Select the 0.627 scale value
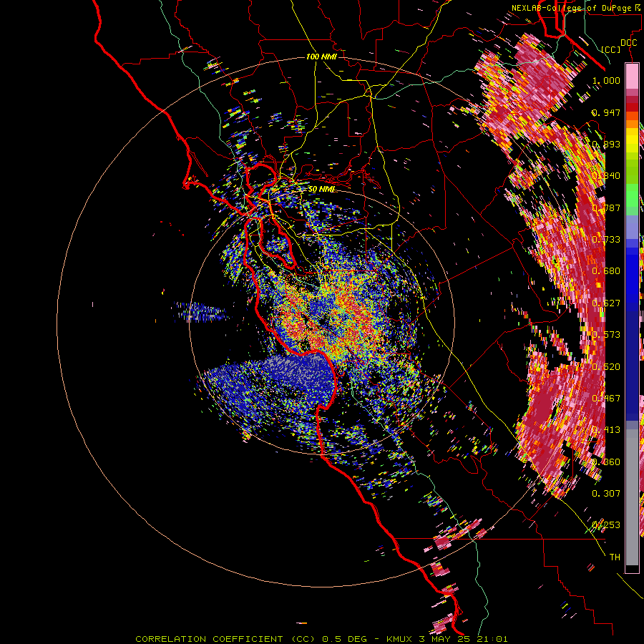This screenshot has width=644, height=644. pyautogui.click(x=606, y=303)
